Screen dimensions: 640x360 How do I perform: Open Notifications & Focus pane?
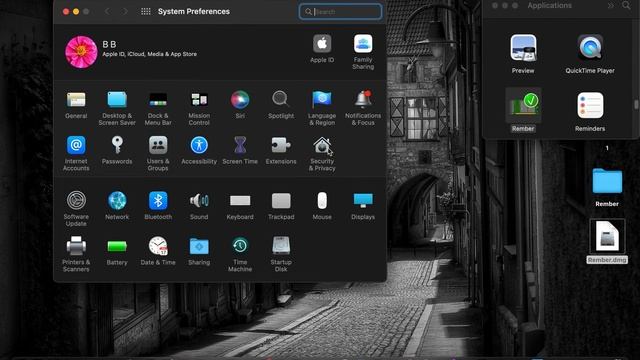(x=363, y=108)
